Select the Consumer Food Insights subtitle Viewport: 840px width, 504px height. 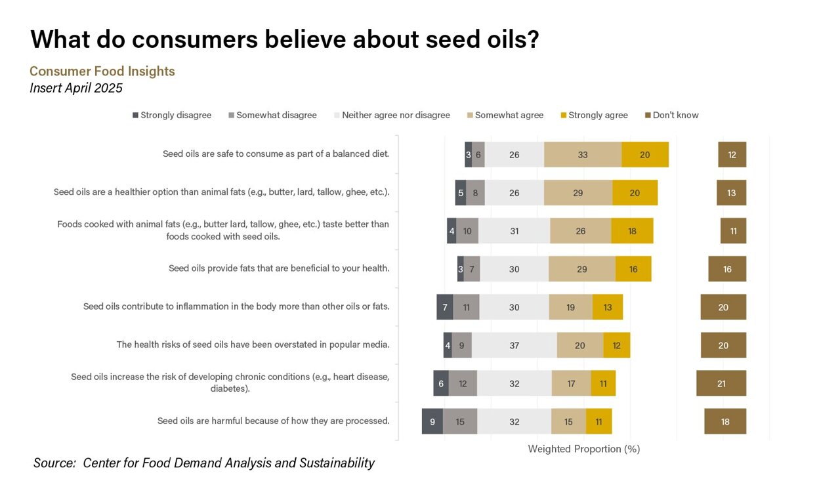[x=102, y=71]
